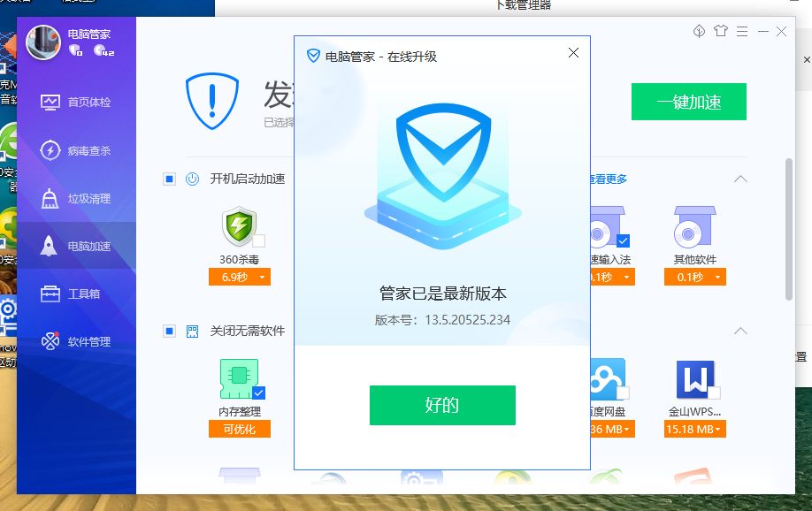Click the 电脑管家 username label
This screenshot has height=511, width=812.
coord(89,34)
